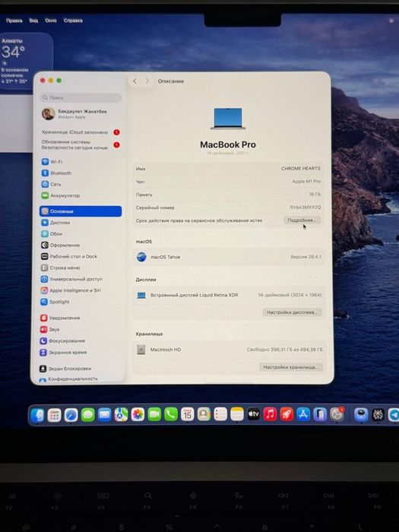Click 16 ГБ memory value
399x532 pixels.
coord(315,195)
